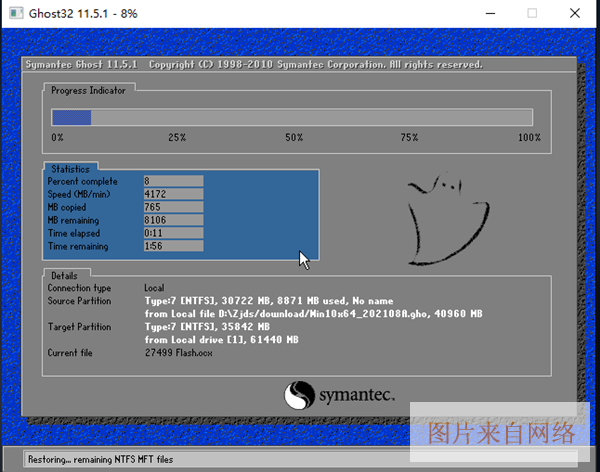The width and height of the screenshot is (600, 472).
Task: Click the Symantec circular logo icon
Action: tap(301, 396)
